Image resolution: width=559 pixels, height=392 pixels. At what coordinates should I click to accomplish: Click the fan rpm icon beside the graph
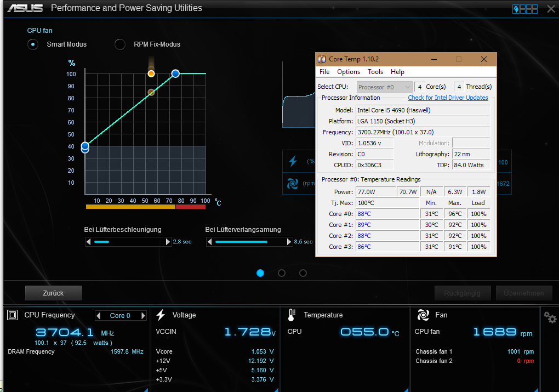[x=293, y=183]
